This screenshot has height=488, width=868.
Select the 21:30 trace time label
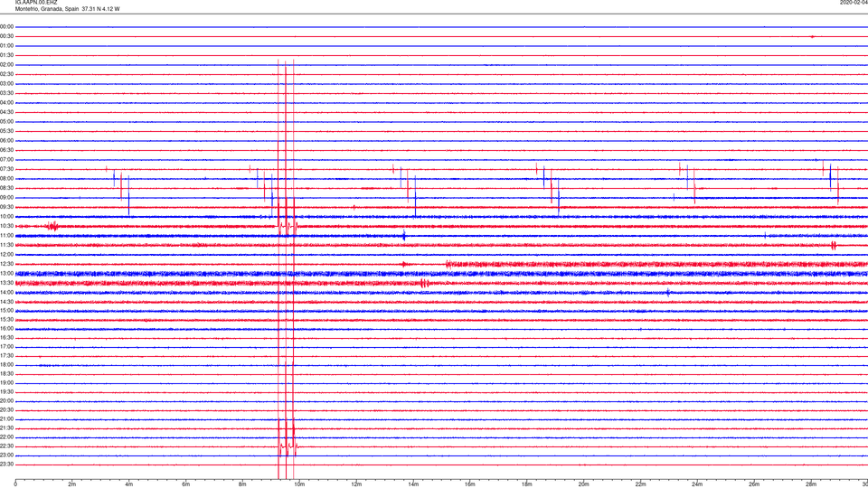(7, 428)
